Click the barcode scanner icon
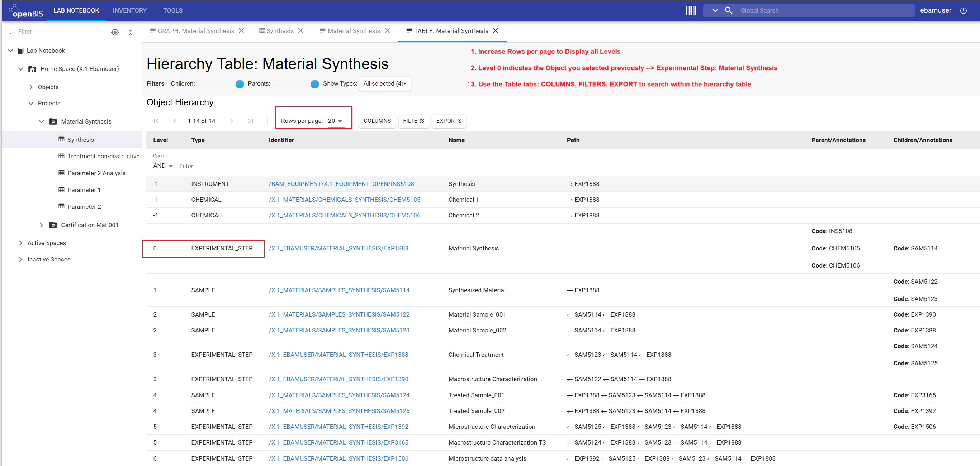The width and height of the screenshot is (980, 466). point(691,11)
